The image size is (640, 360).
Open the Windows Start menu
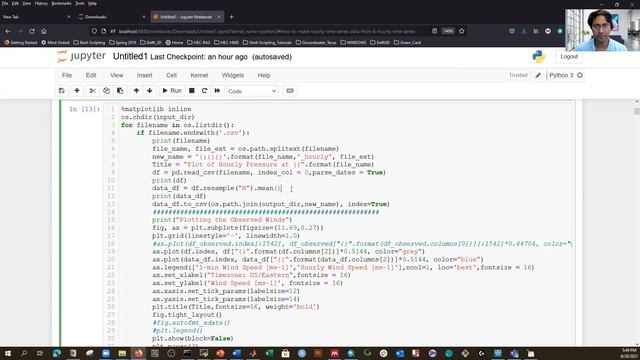[x=7, y=353]
